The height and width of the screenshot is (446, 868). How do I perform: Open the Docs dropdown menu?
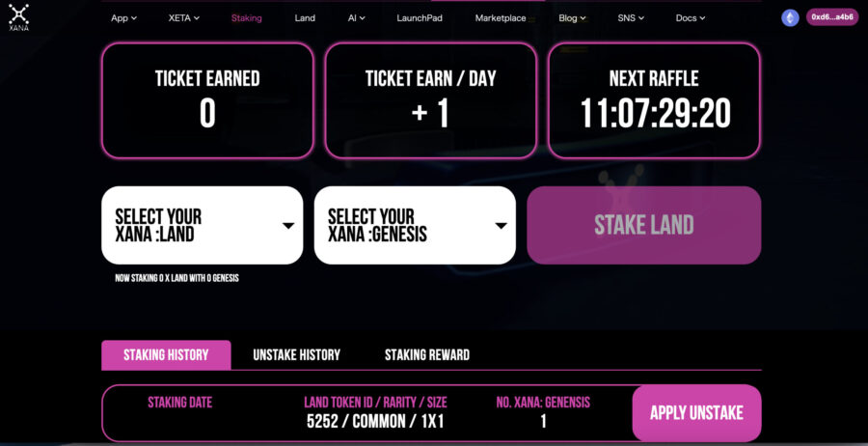(x=691, y=18)
